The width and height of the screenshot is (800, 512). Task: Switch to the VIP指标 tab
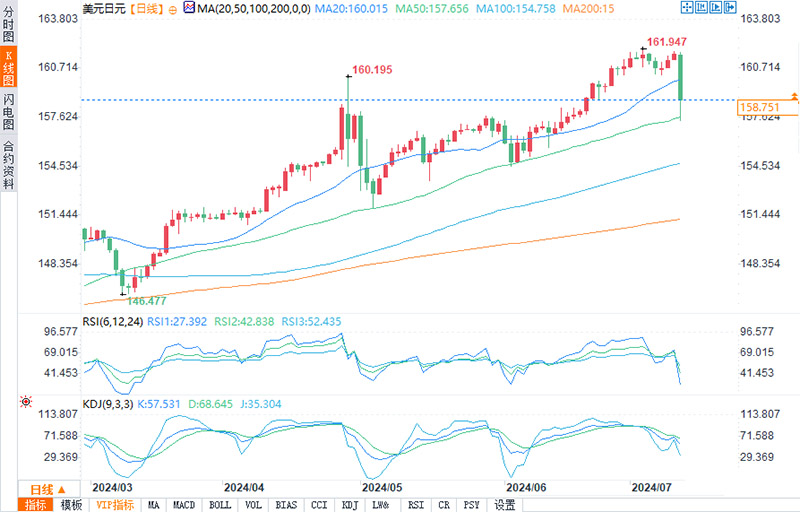point(115,505)
